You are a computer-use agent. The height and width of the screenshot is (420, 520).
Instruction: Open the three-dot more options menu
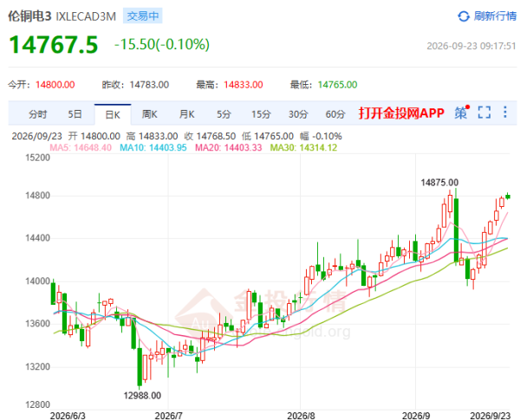504,112
